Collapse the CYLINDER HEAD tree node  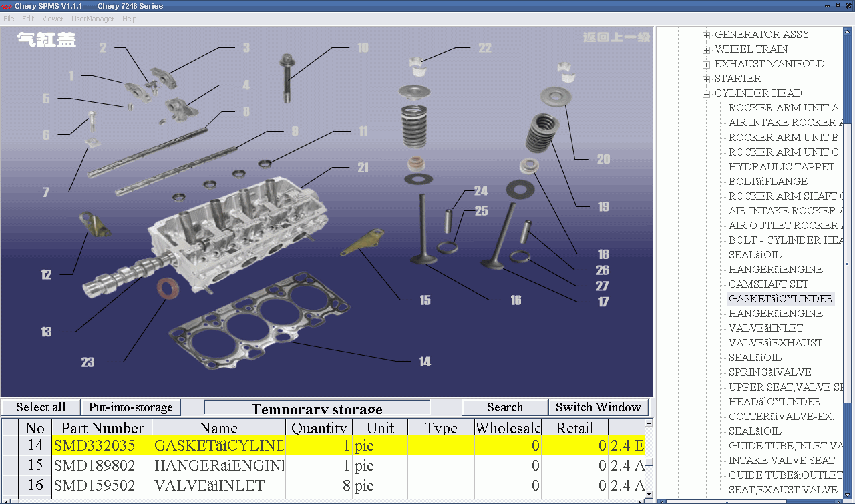pyautogui.click(x=706, y=93)
